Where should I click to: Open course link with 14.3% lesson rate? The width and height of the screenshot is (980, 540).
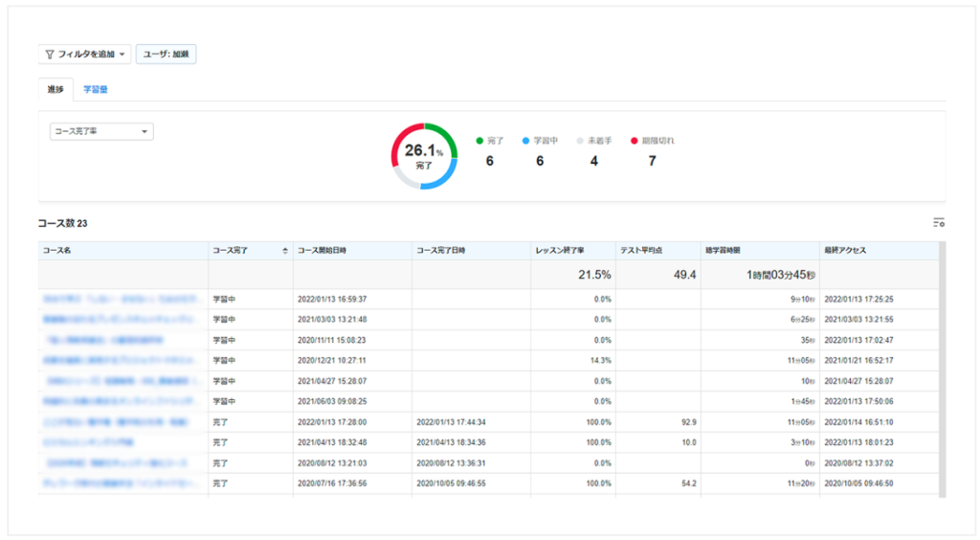coord(120,360)
